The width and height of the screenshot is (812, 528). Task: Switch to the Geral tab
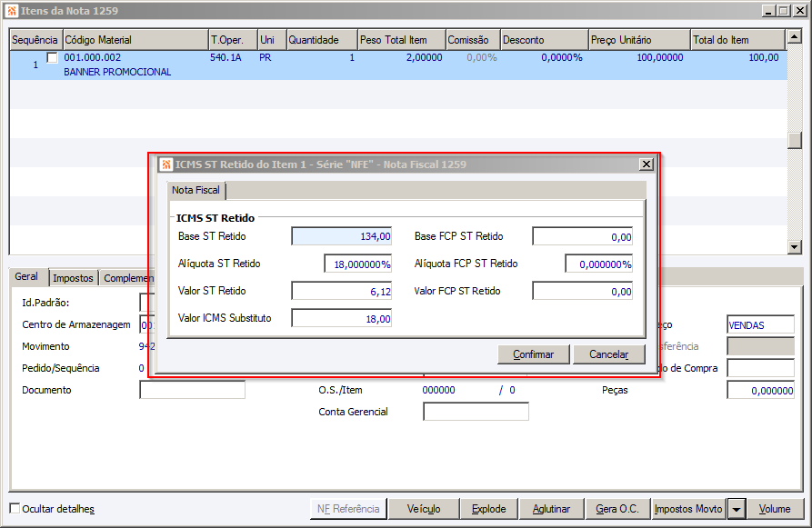coord(26,276)
